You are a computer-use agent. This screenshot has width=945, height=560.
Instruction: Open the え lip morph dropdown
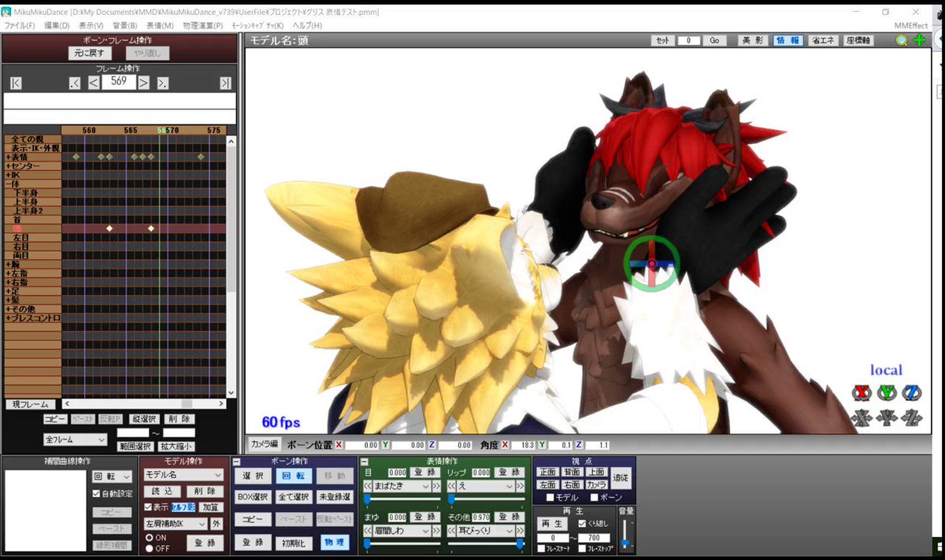click(x=487, y=487)
